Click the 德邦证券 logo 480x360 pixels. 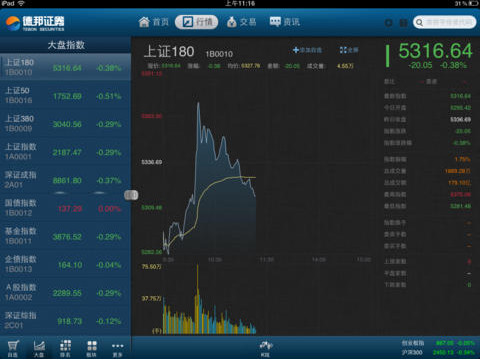pyautogui.click(x=35, y=23)
